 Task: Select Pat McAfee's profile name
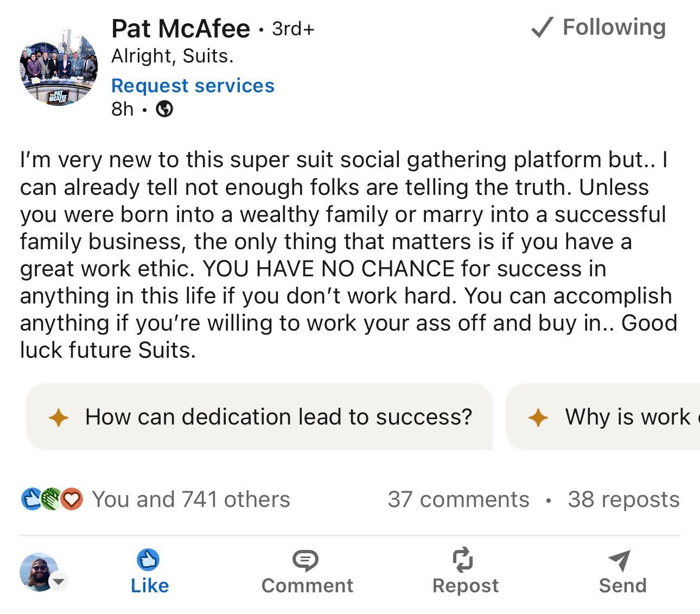(x=179, y=28)
